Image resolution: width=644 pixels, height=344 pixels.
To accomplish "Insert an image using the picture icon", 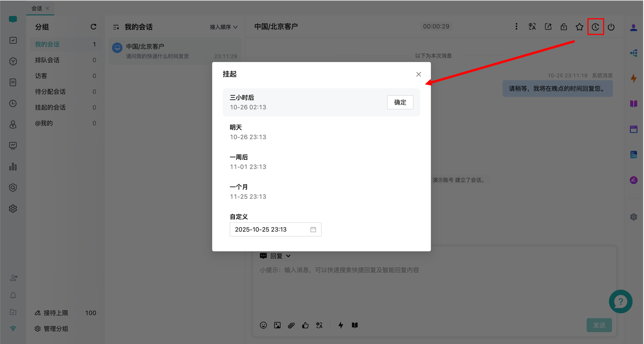I will pos(277,325).
